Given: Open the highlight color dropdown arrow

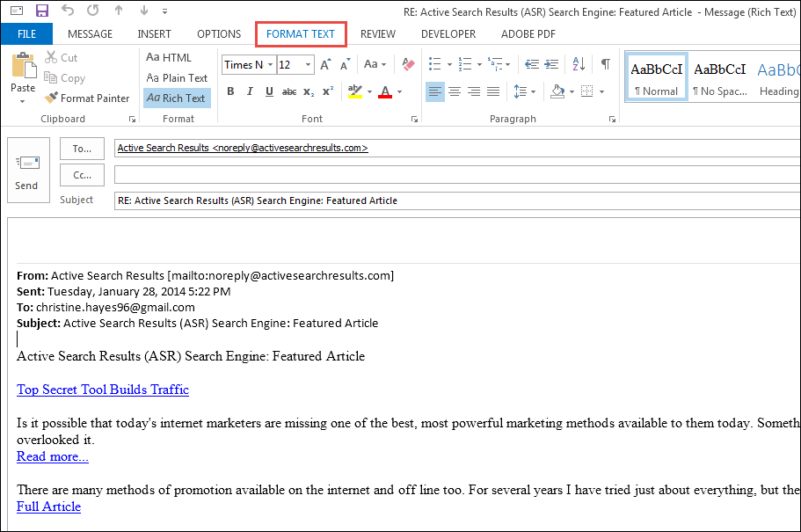Looking at the screenshot, I should pyautogui.click(x=369, y=92).
